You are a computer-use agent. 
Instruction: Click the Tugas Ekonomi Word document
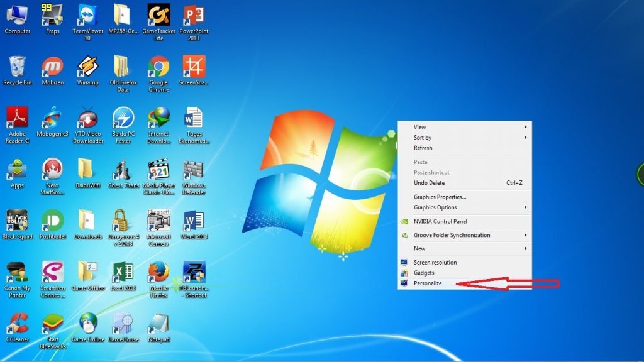pos(194,118)
